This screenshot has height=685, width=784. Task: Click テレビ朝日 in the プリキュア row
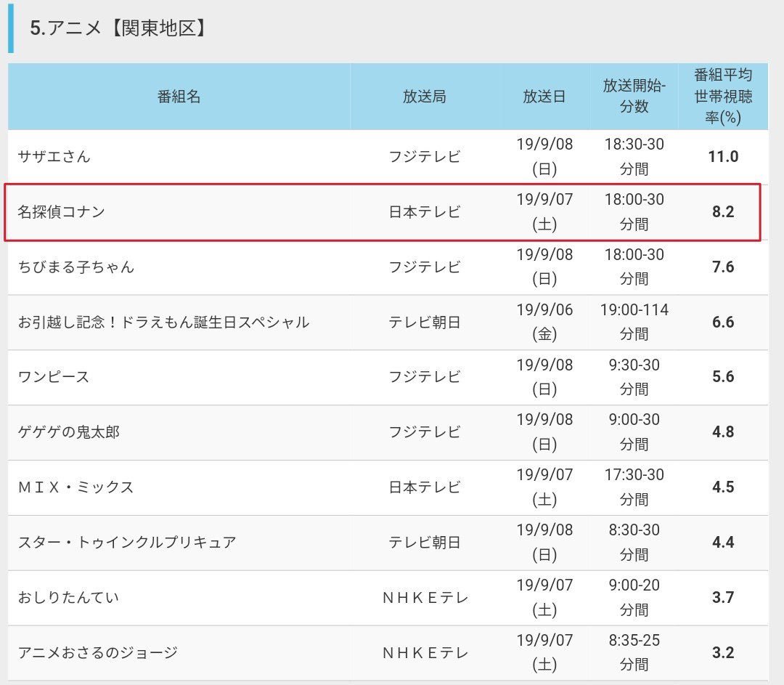(x=425, y=543)
